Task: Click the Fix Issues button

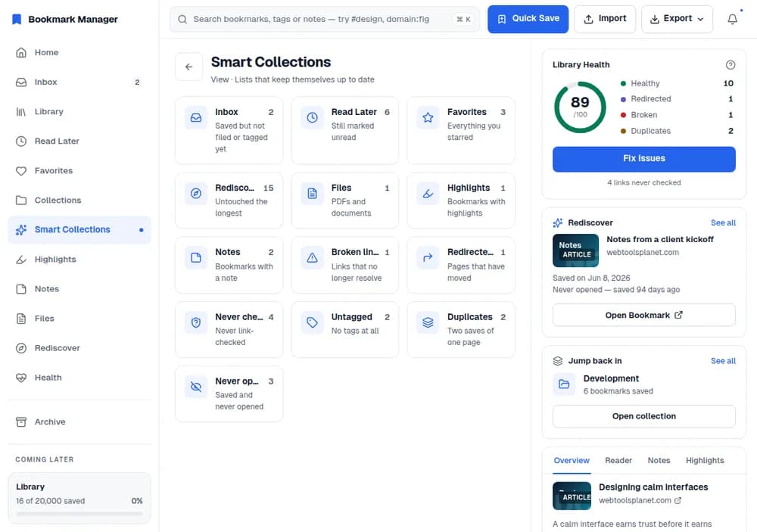Action: click(x=644, y=159)
